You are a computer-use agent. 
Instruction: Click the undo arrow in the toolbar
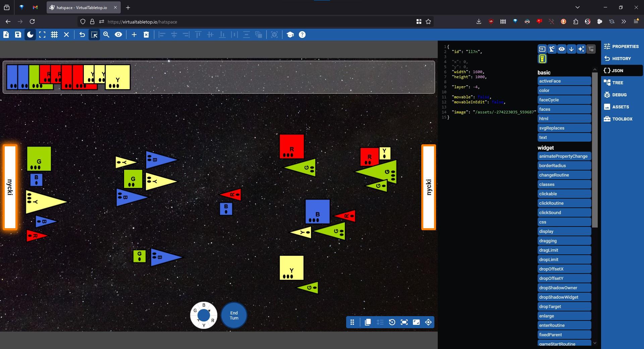(82, 35)
